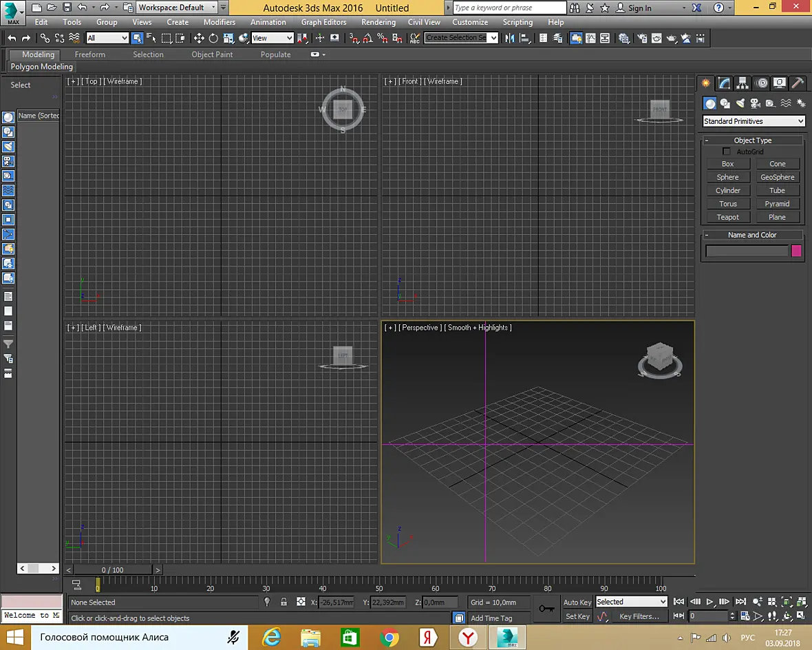Click the scene explorer horizontal scrollbar
The height and width of the screenshot is (650, 812).
coord(38,569)
